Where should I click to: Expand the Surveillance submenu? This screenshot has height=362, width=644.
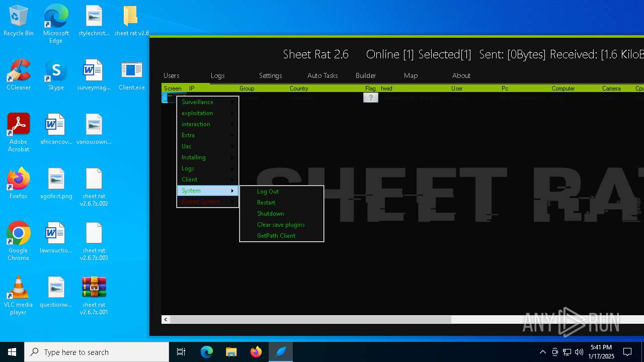coord(208,102)
